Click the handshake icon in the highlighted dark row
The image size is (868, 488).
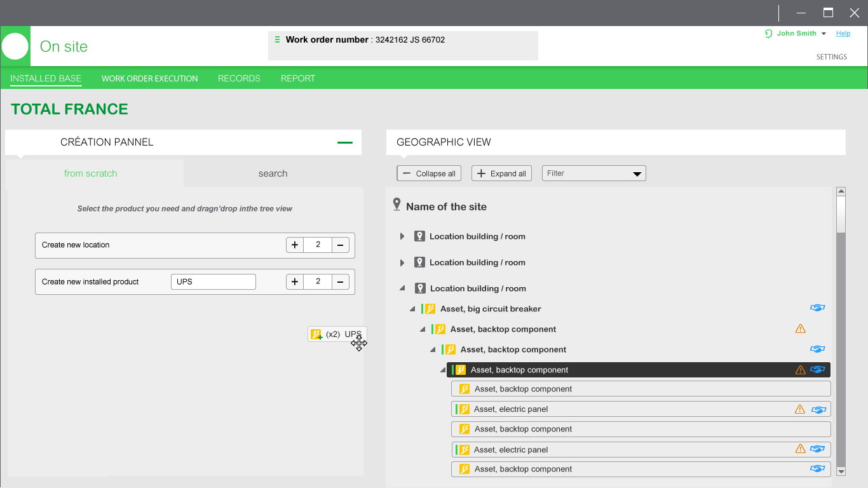coord(817,370)
